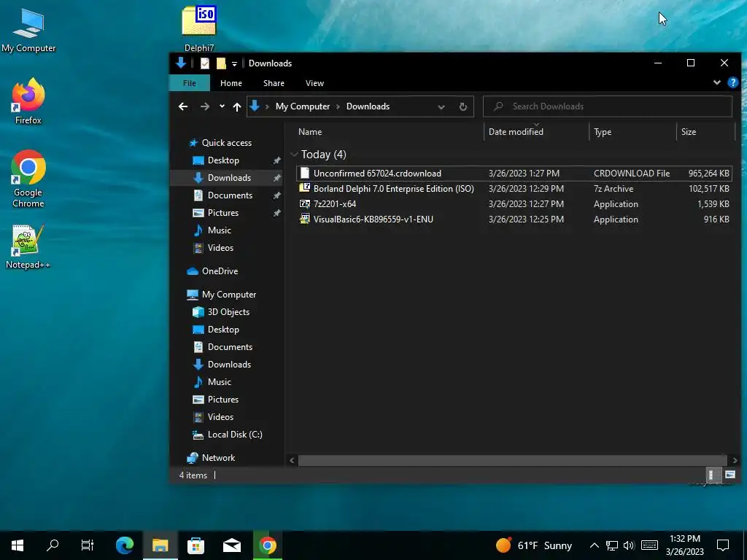
Task: Open Local Disk (C:) in navigation pane
Action: coord(235,435)
